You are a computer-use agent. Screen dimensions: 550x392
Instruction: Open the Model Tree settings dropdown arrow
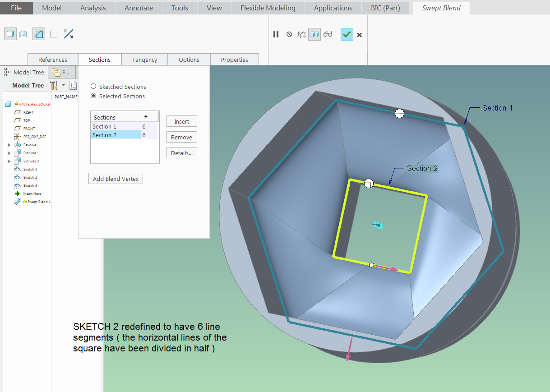click(x=63, y=85)
